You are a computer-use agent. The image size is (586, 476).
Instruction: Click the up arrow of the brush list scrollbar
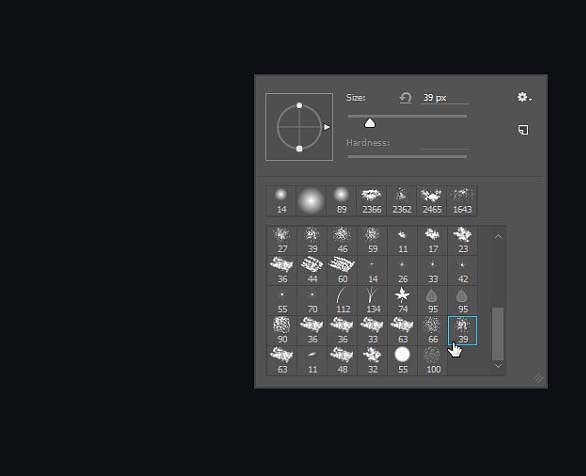click(498, 237)
